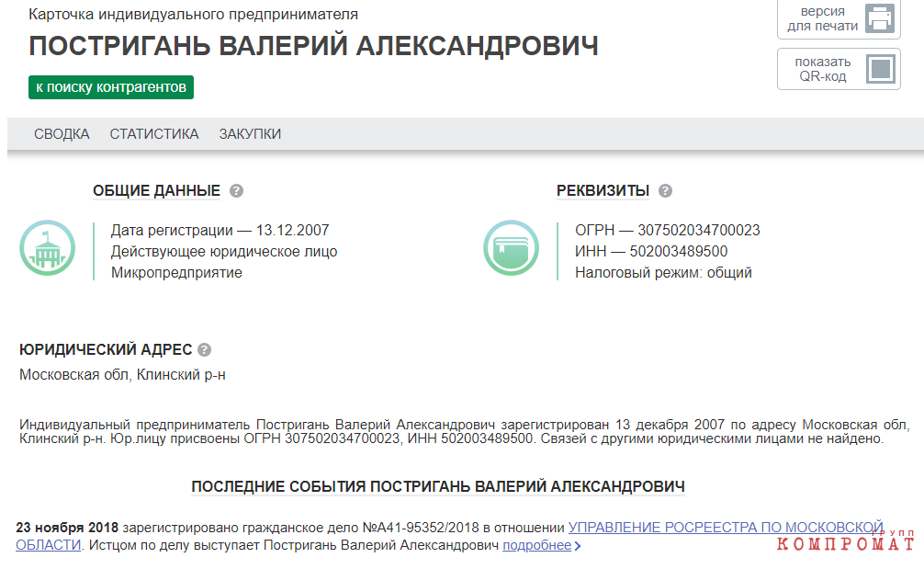Select the ОГРН 307502034700023 line
The height and width of the screenshot is (569, 924).
[668, 230]
